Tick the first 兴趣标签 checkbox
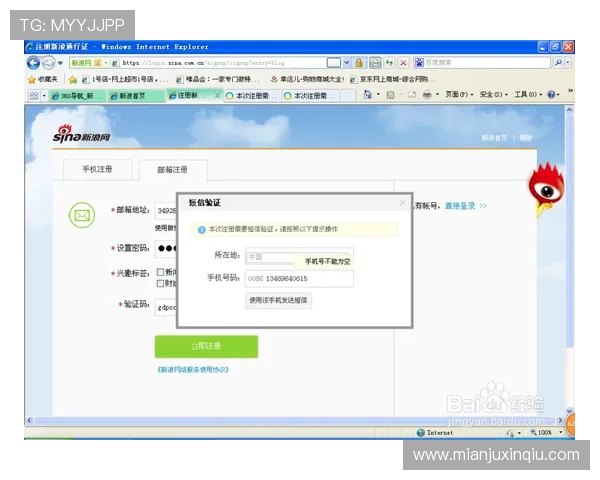The width and height of the screenshot is (600, 480). tap(161, 272)
